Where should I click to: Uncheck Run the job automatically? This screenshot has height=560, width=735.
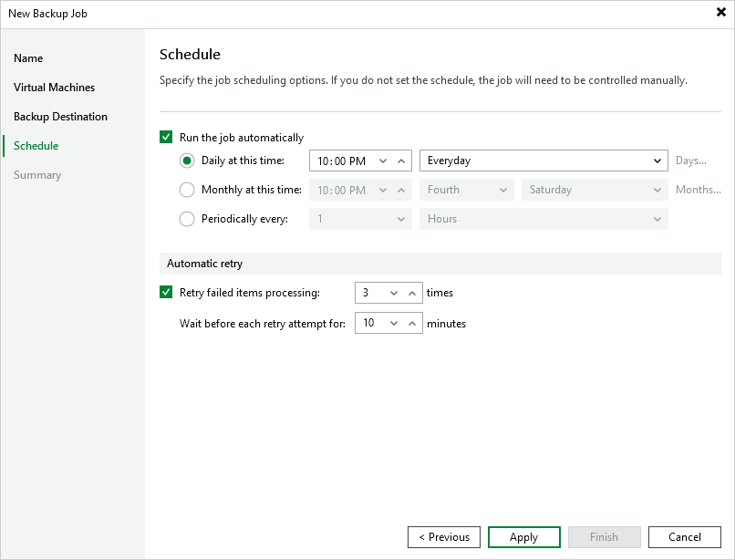166,137
